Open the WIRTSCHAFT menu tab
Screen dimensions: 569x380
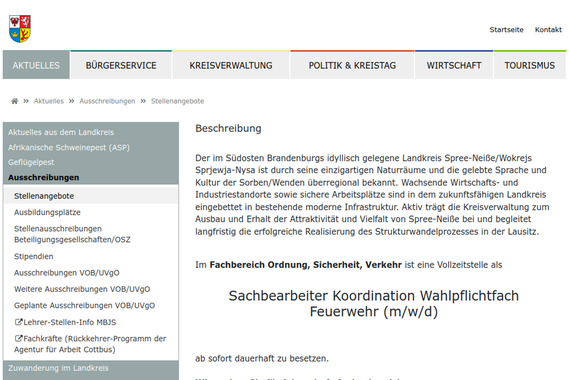coord(454,65)
